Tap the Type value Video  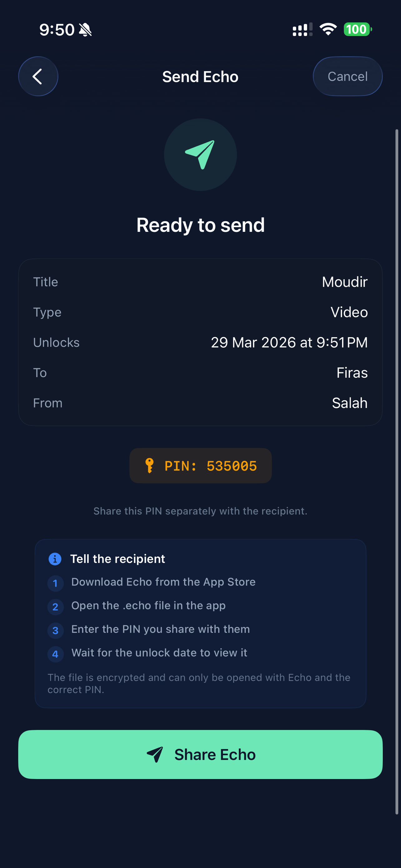click(x=349, y=312)
